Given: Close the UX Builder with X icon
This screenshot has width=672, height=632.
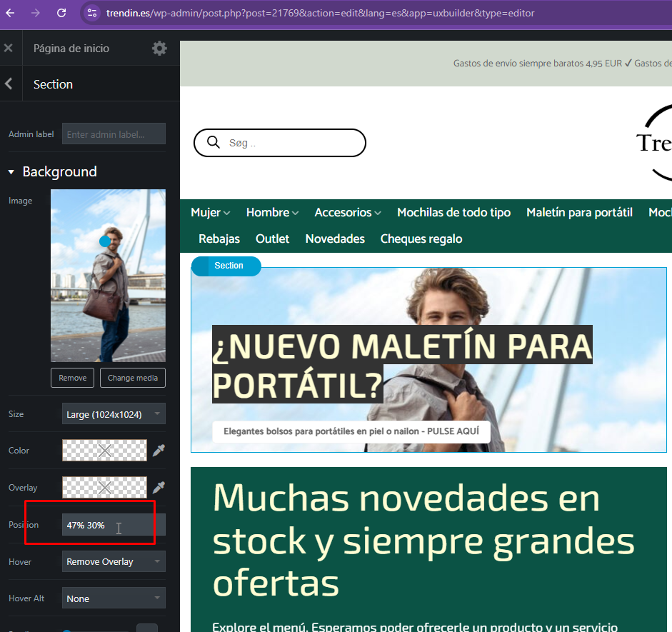Looking at the screenshot, I should coord(9,48).
